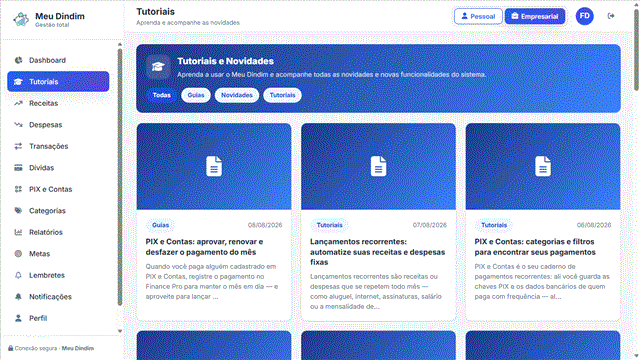640x360 pixels.
Task: Open Lançamentos recorrentes article thumbnail
Action: coord(378,167)
